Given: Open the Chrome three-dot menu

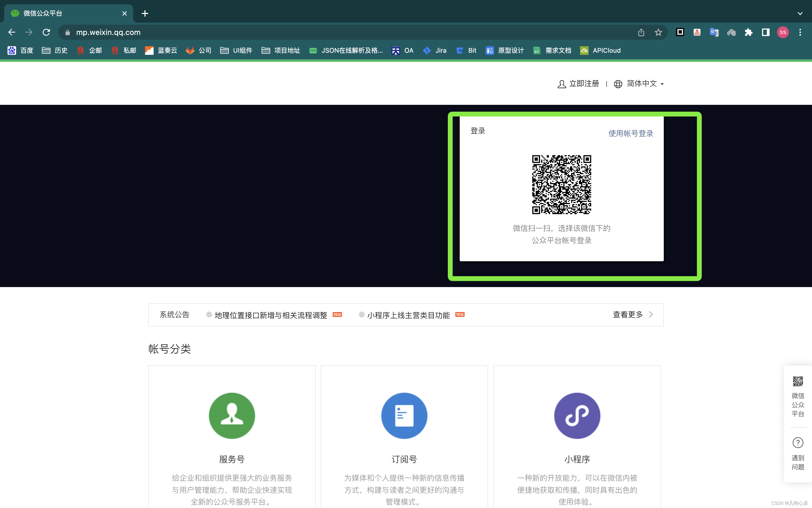Looking at the screenshot, I should point(800,32).
